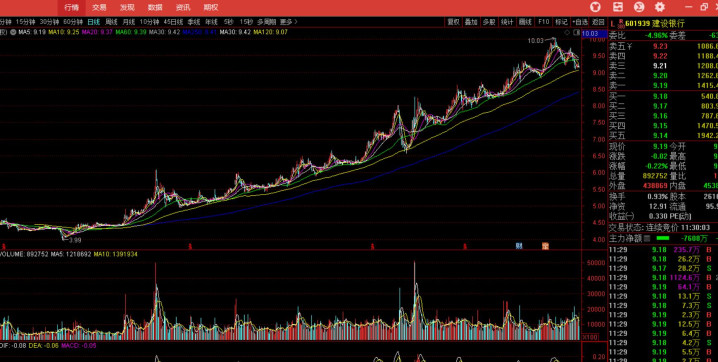Click the small diamond icon above price axis
The height and width of the screenshot is (362, 718).
tap(567, 32)
